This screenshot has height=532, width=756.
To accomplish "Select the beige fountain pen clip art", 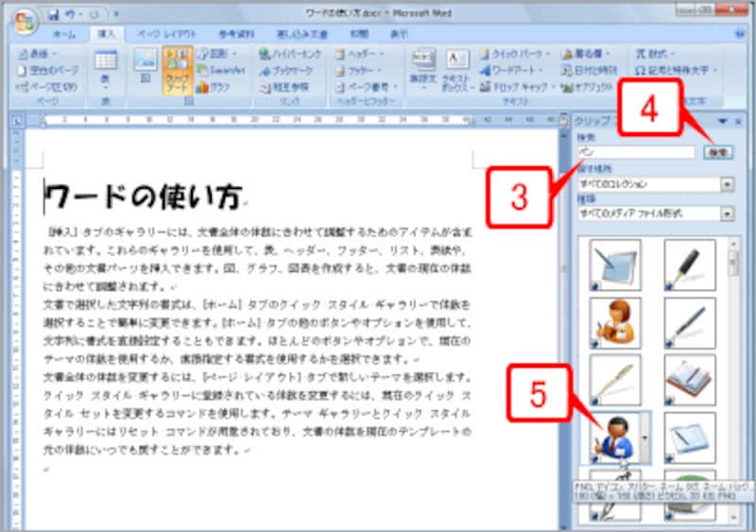I will pos(615,380).
